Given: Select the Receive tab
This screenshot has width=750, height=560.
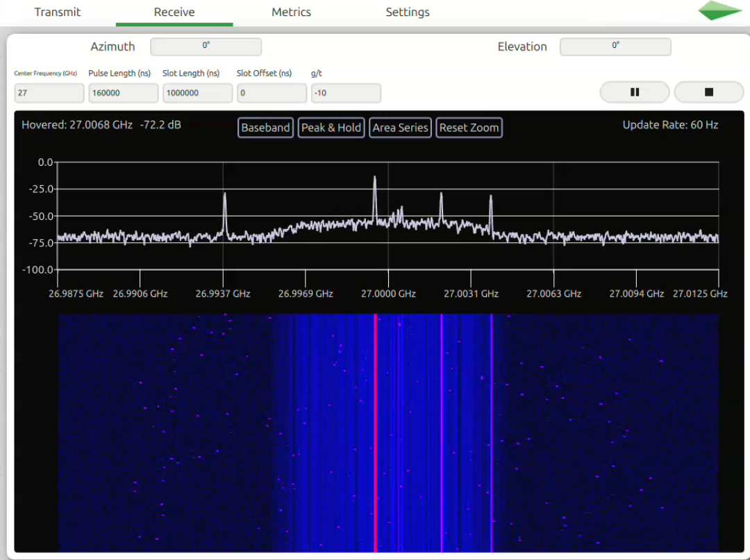Looking at the screenshot, I should click(x=174, y=12).
